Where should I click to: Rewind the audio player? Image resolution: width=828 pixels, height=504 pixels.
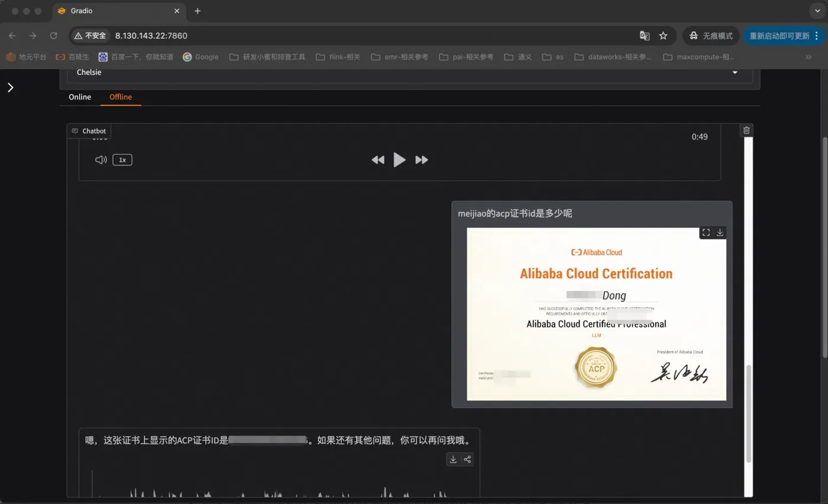(378, 160)
